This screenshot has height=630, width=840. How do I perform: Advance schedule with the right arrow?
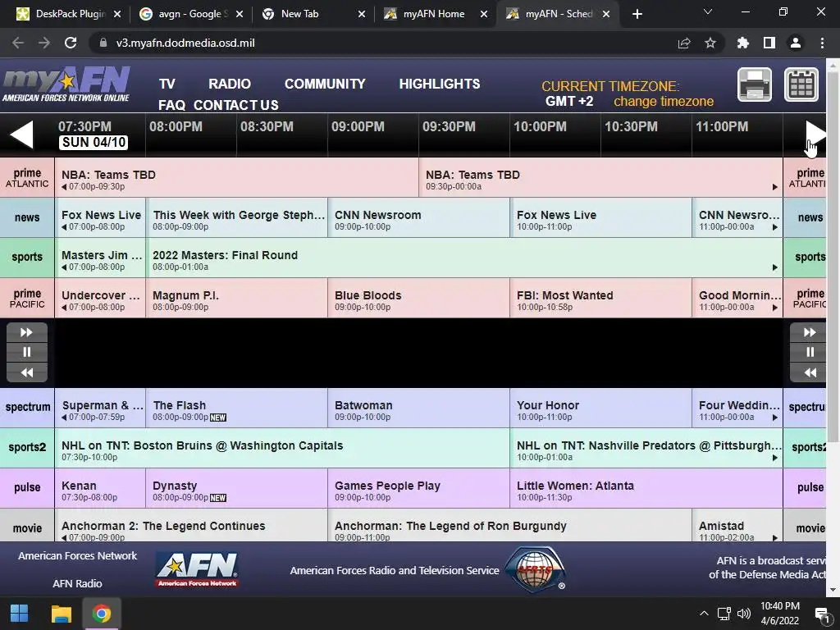pos(816,134)
